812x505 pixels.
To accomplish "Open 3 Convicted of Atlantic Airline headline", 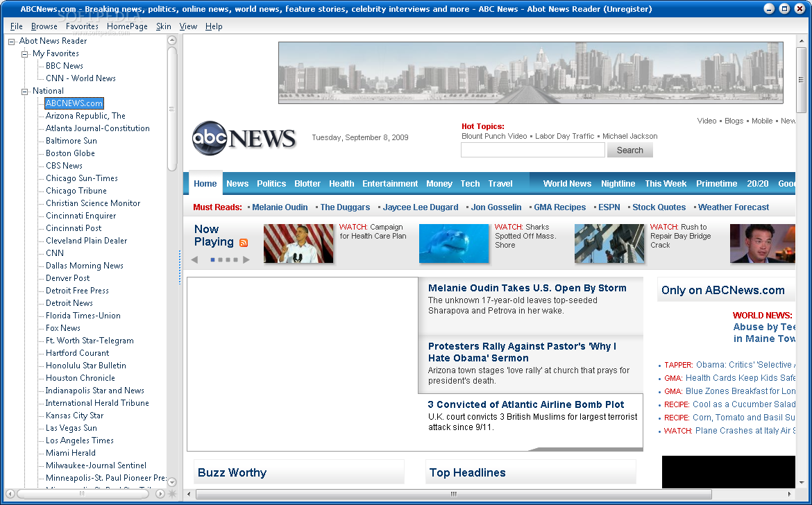I will click(525, 404).
